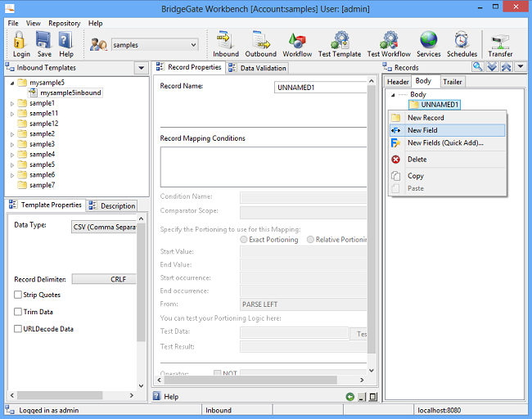
Task: Select the sample7 folder in tree
Action: 36,185
